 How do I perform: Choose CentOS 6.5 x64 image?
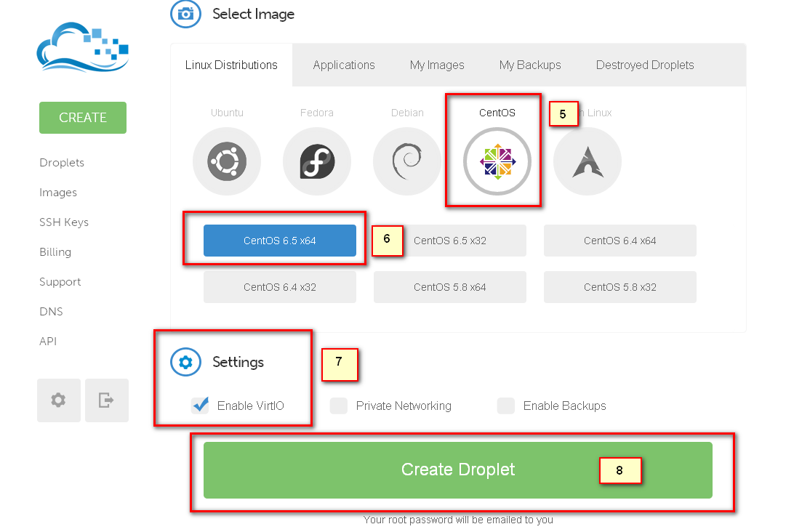click(280, 241)
